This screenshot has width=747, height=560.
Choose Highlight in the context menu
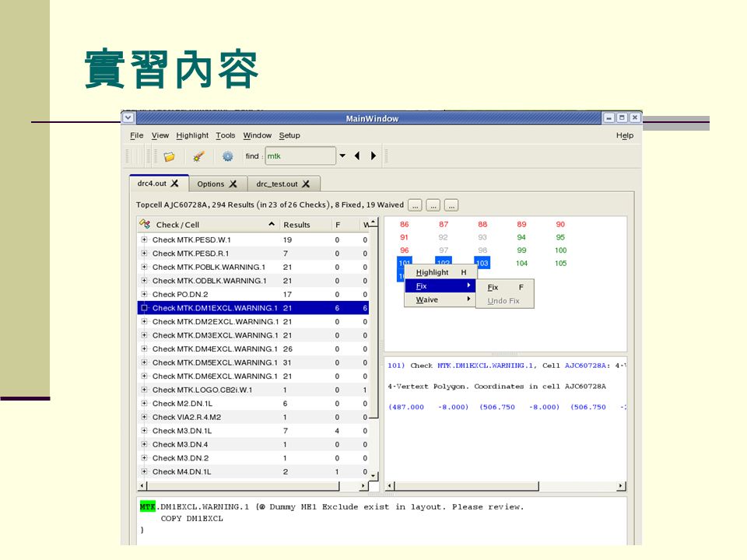click(x=440, y=272)
